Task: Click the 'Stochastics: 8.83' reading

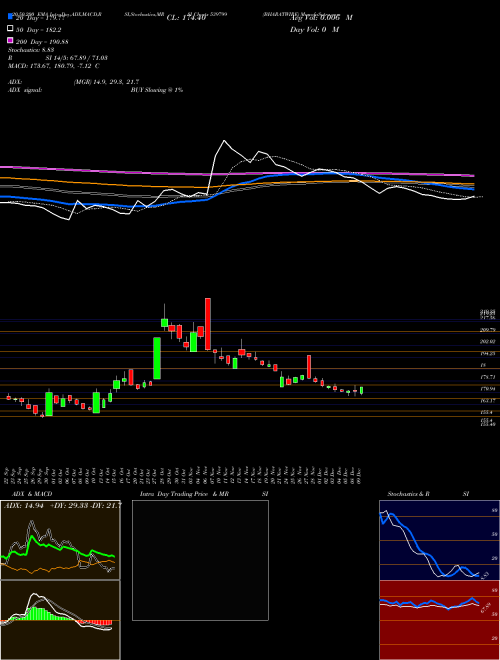Action: [x=29, y=50]
